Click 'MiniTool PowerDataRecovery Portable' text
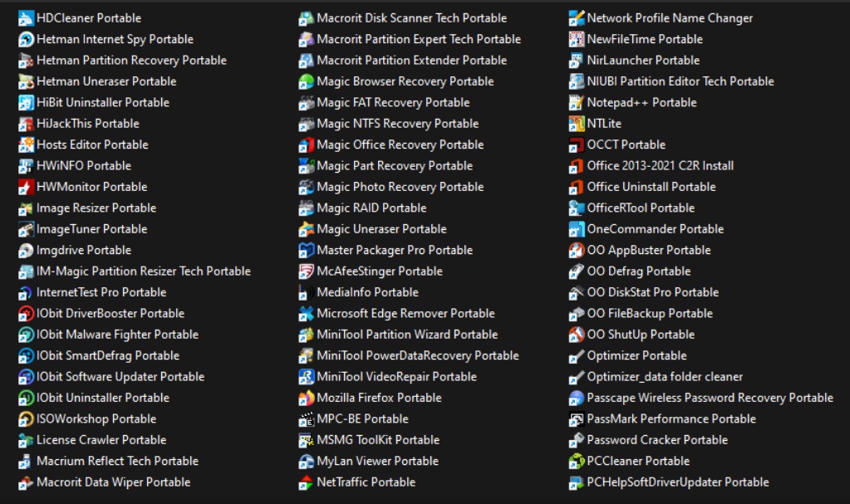Screen dimensions: 850x504 pos(417,355)
